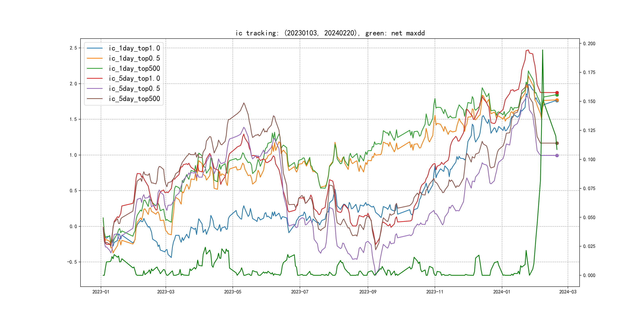
Task: Click the brown legend line swatch
Action: click(94, 99)
